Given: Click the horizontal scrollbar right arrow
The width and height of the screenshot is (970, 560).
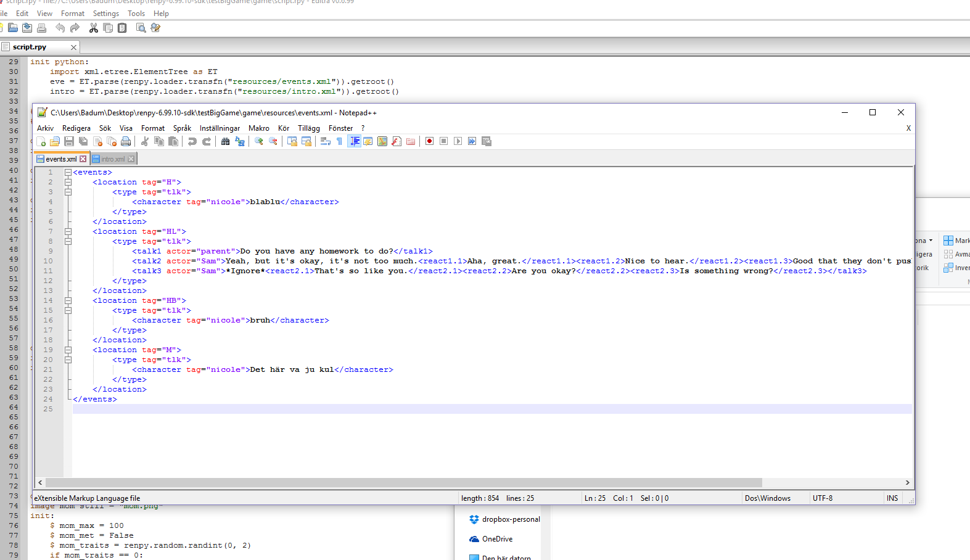Looking at the screenshot, I should [907, 483].
